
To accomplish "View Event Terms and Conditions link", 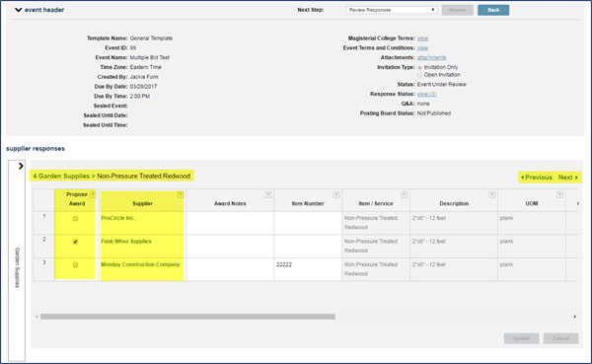I will (x=422, y=48).
